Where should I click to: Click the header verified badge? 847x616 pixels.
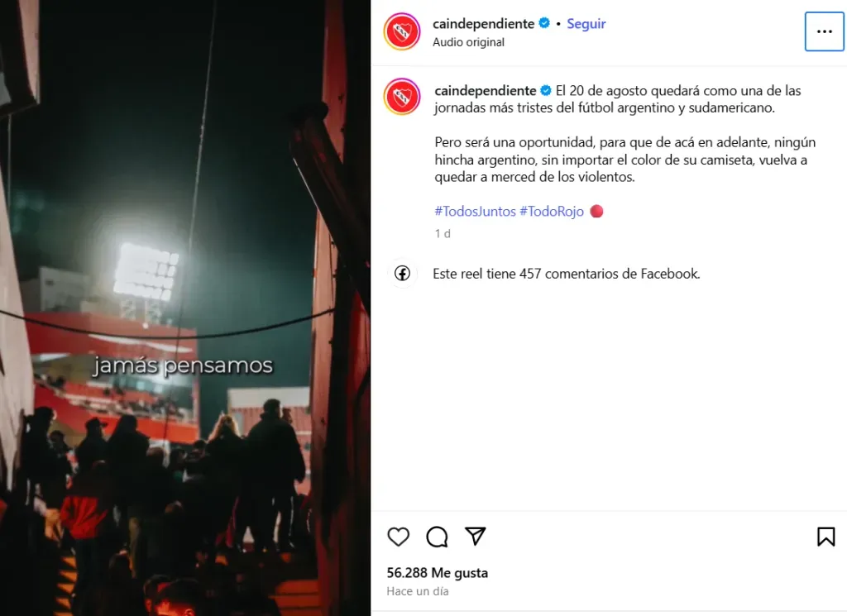click(x=544, y=23)
